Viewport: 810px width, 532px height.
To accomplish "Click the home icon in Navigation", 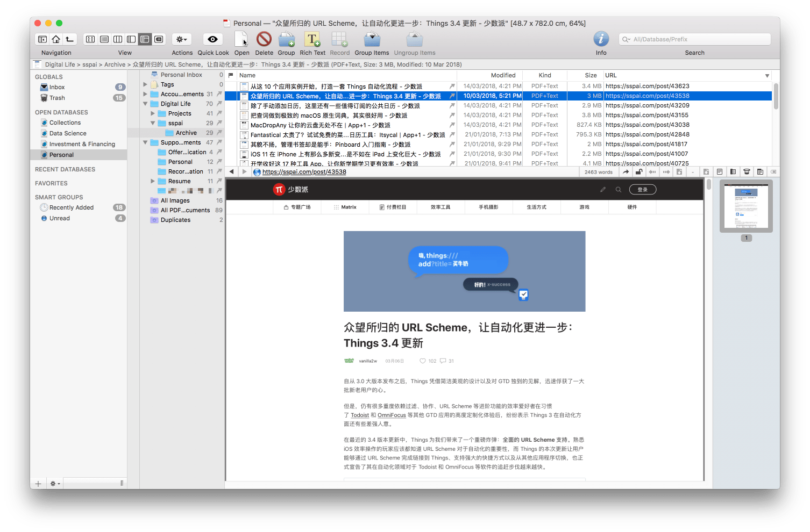I will pos(56,39).
